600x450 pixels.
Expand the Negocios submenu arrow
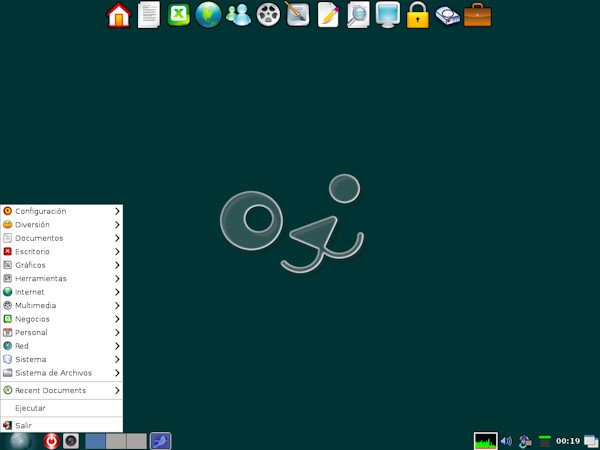point(117,319)
